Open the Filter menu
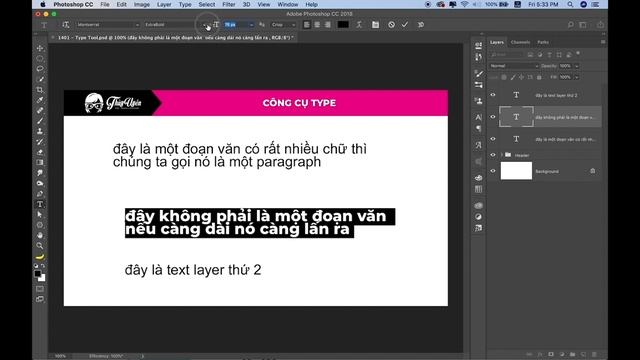This screenshot has height=360, width=640. pyautogui.click(x=229, y=4)
